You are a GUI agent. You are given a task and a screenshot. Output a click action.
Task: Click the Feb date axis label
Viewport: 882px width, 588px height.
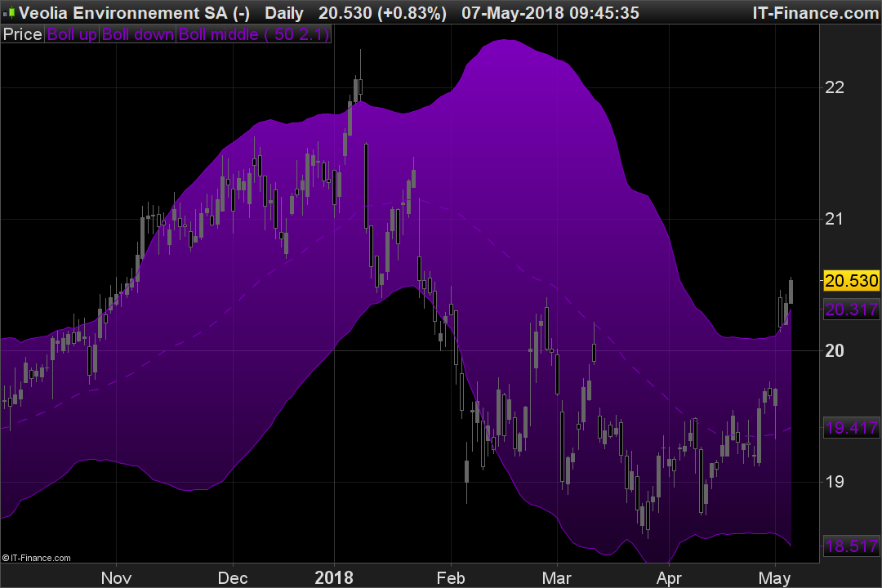pos(451,578)
